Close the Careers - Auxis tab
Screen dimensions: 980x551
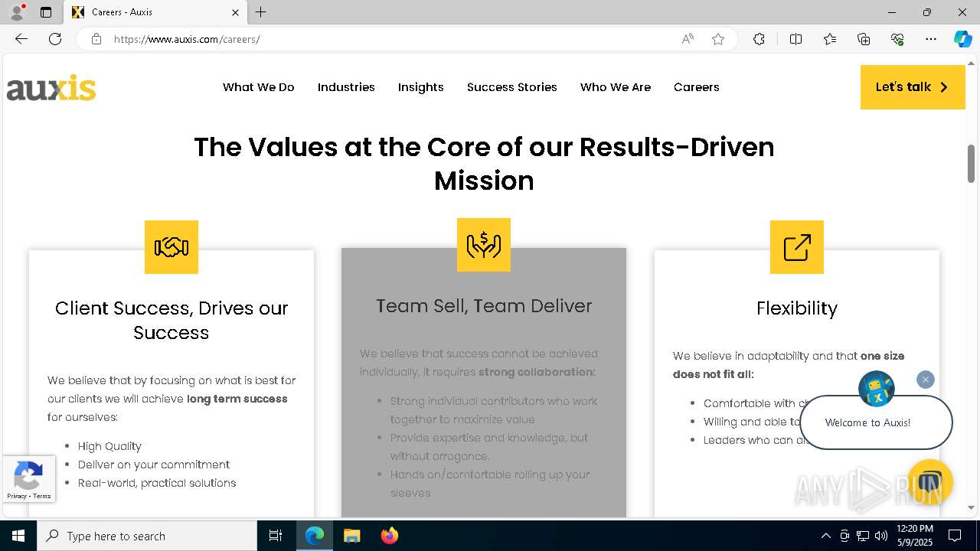pyautogui.click(x=235, y=12)
